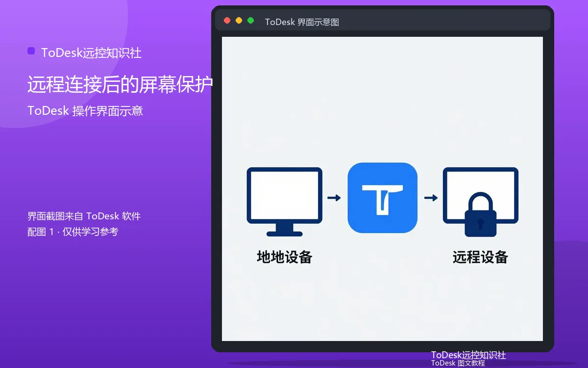Click the "地地设备" label
Image resolution: width=588 pixels, height=368 pixels.
point(285,257)
